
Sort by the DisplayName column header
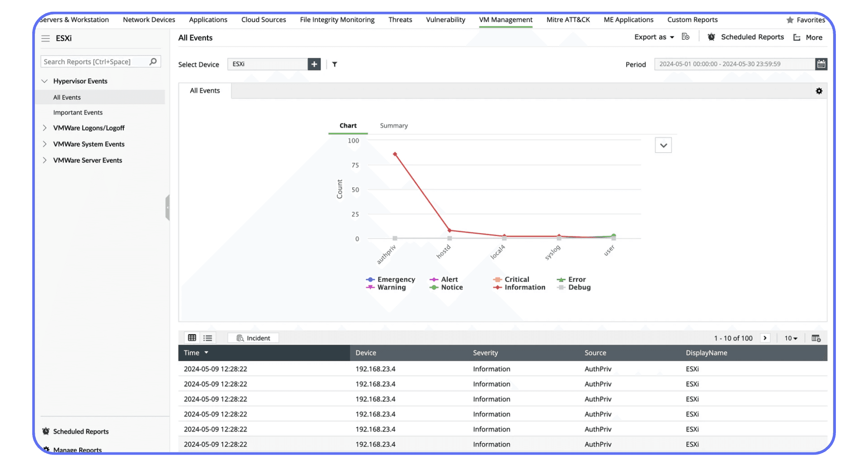[706, 353]
